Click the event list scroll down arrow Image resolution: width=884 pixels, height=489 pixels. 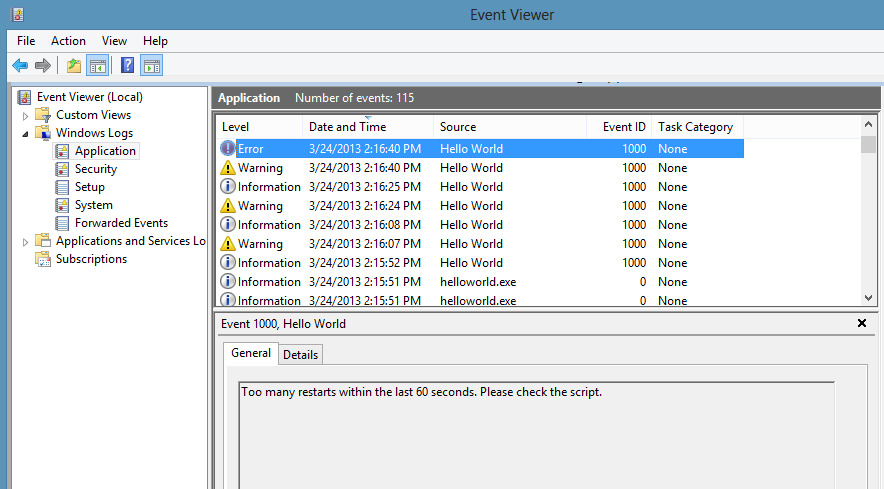[868, 298]
